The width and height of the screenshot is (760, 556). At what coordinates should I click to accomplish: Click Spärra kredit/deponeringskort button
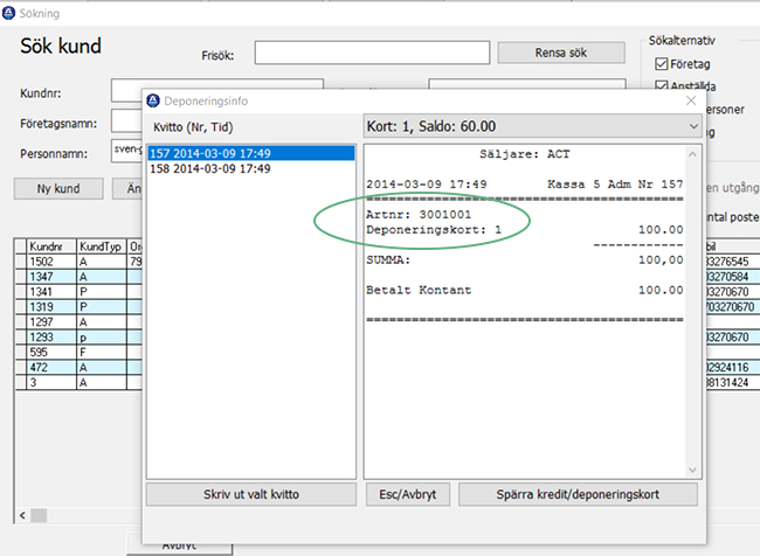coord(578,494)
